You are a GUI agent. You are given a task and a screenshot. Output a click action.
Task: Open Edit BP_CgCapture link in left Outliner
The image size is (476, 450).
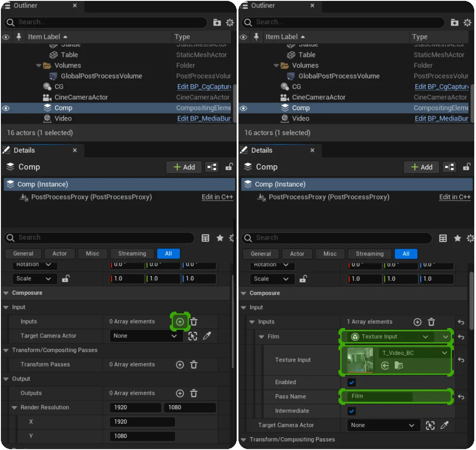(x=204, y=87)
